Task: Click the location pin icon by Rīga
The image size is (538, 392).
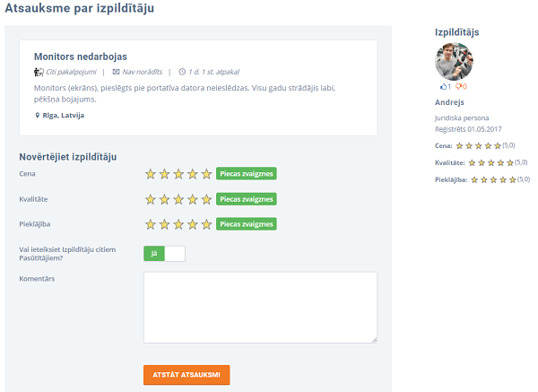Action: tap(37, 116)
